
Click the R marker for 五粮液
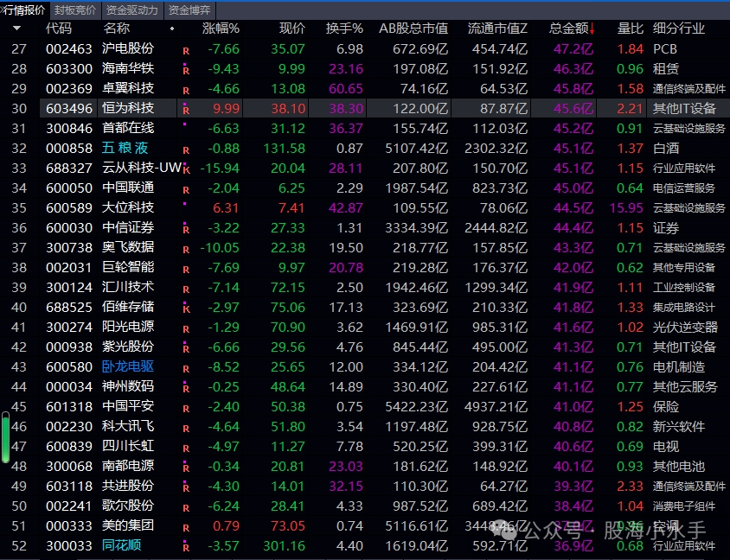(186, 150)
